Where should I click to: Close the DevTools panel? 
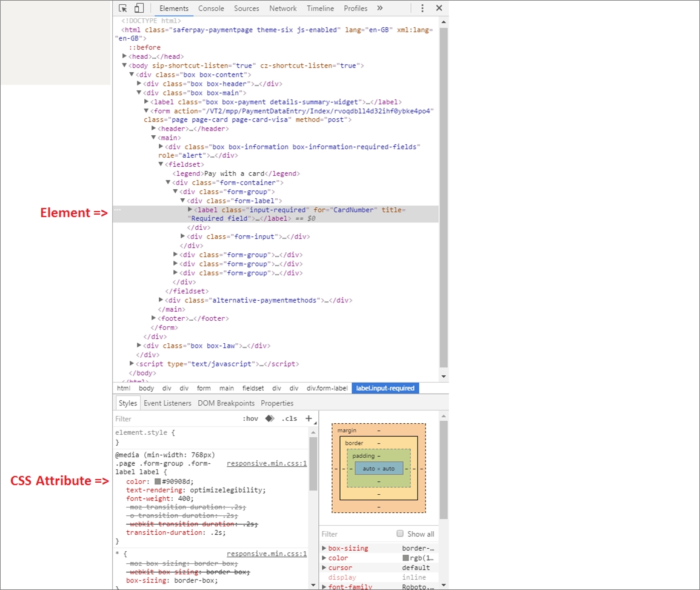439,8
